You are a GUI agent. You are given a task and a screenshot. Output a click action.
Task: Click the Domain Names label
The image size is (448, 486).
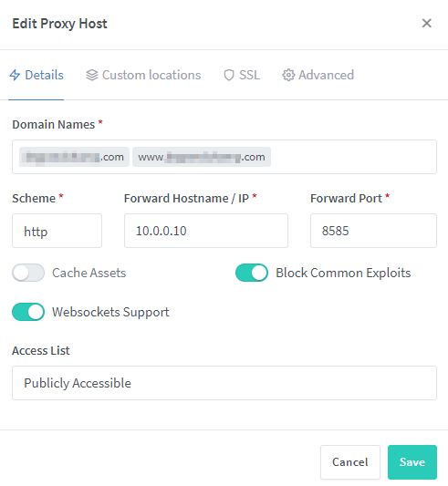[53, 124]
